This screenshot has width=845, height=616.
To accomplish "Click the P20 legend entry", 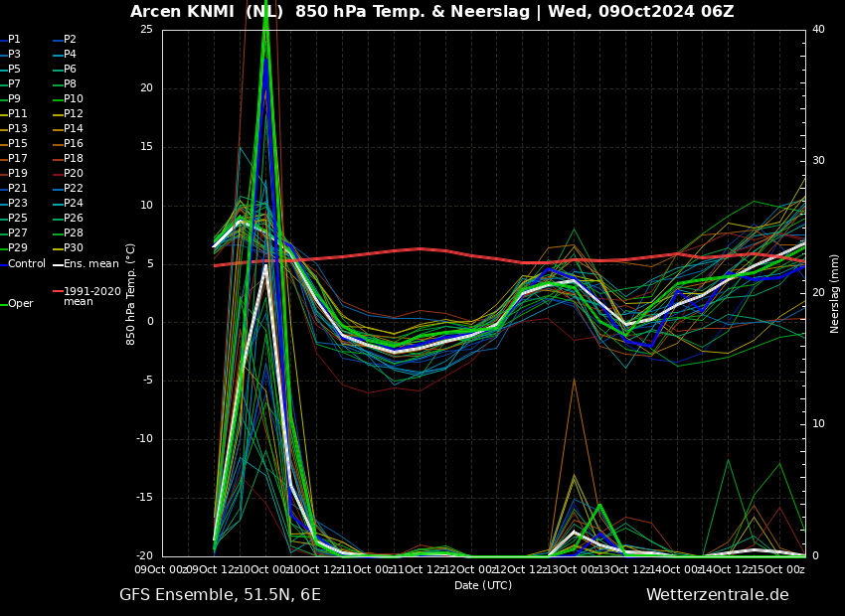I will click(x=73, y=174).
